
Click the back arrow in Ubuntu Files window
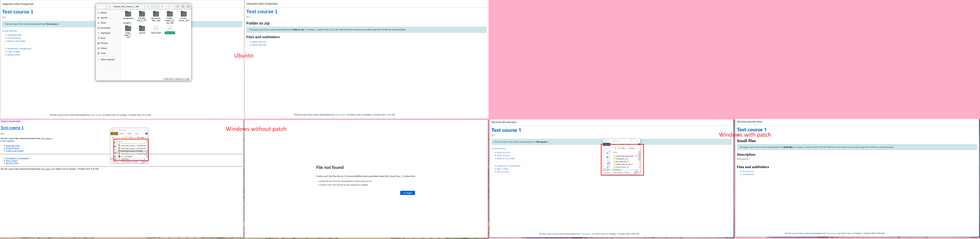[x=99, y=6]
